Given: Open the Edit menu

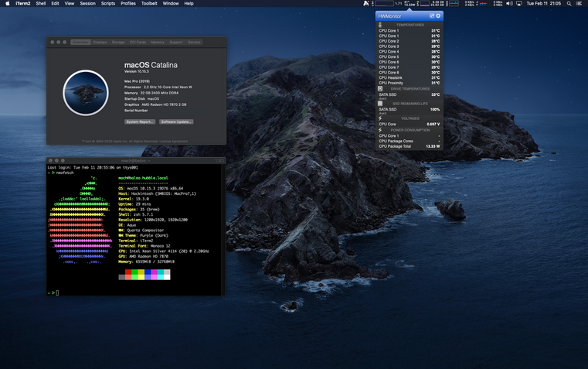Looking at the screenshot, I should click(x=55, y=3).
